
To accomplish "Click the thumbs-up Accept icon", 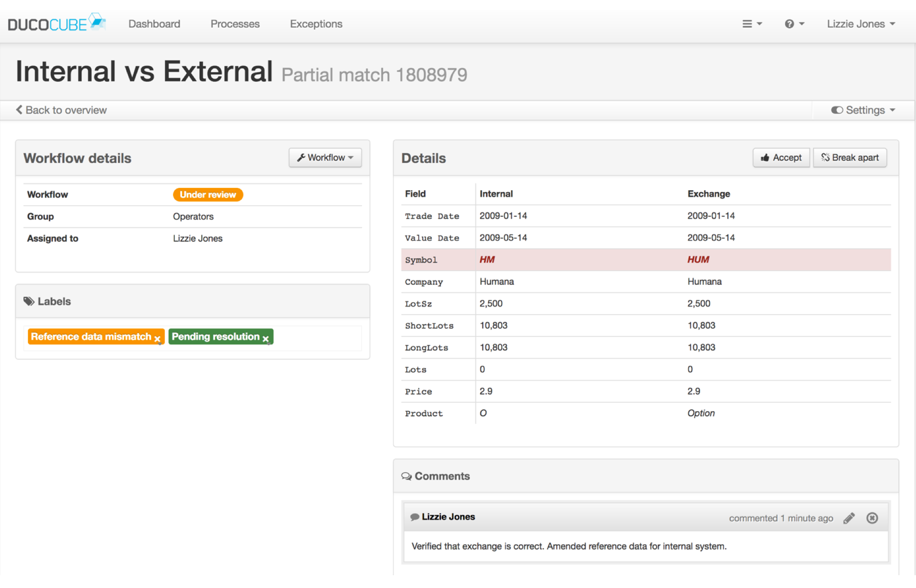I will (x=765, y=157).
